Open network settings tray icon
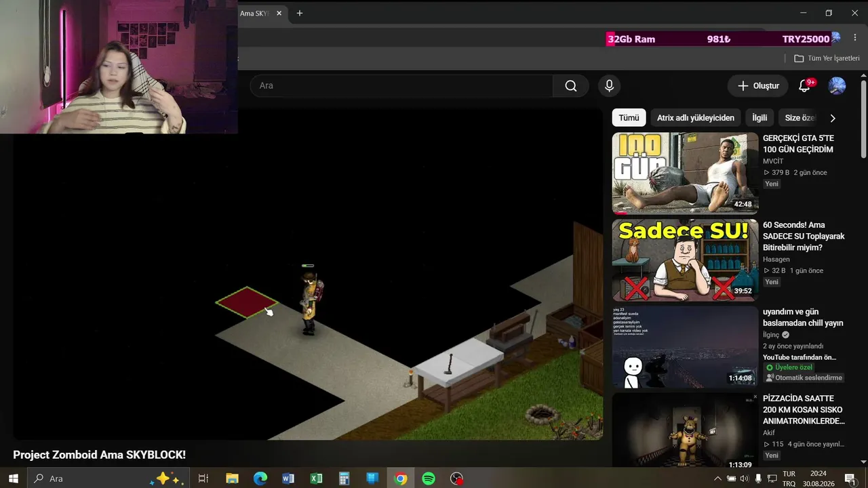This screenshot has width=868, height=488. (772, 479)
